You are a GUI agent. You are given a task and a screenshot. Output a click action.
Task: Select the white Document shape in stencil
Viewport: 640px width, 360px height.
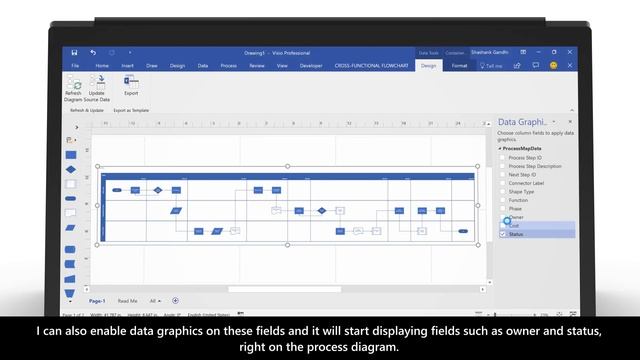click(x=71, y=213)
